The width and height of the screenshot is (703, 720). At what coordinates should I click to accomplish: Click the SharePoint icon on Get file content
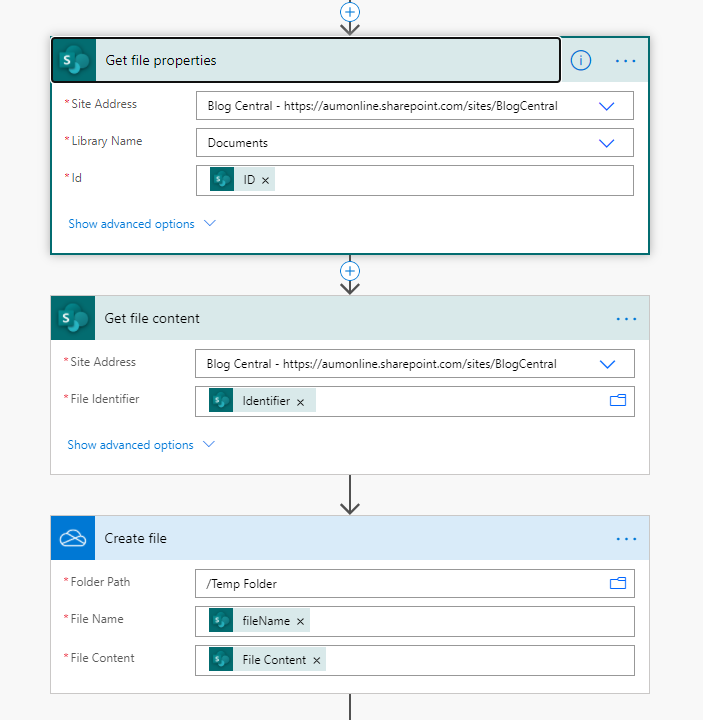click(x=73, y=318)
